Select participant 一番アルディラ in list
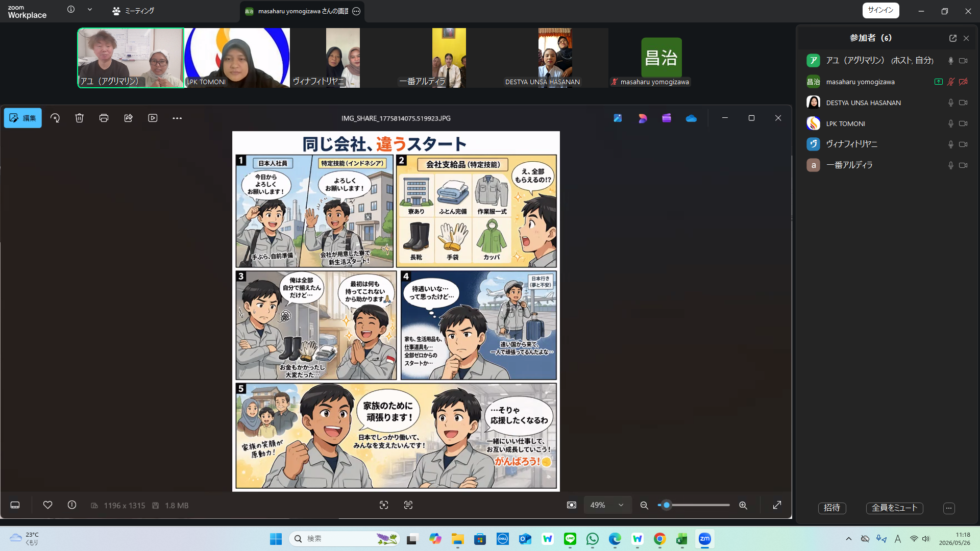This screenshot has height=551, width=980. pyautogui.click(x=887, y=165)
